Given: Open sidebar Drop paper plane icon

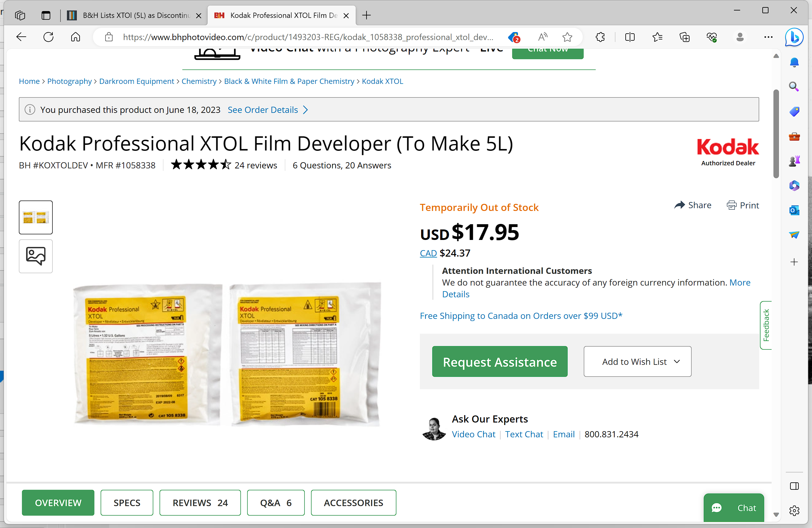Looking at the screenshot, I should click(794, 235).
